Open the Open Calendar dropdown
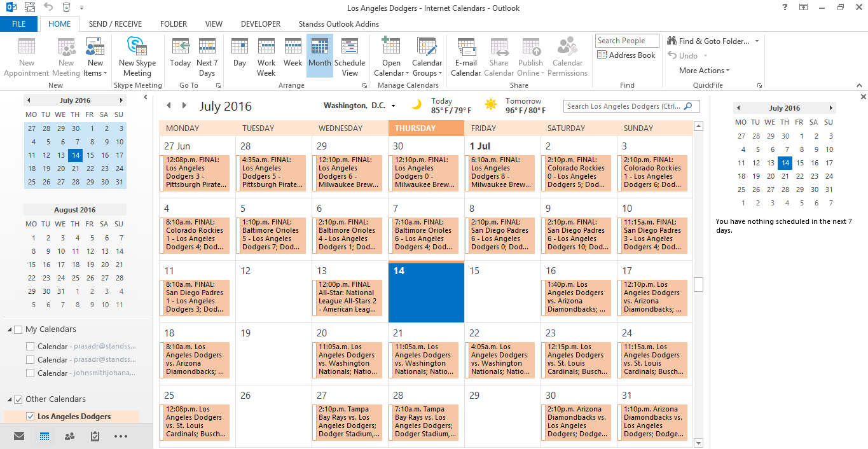The width and height of the screenshot is (868, 449). click(x=392, y=57)
